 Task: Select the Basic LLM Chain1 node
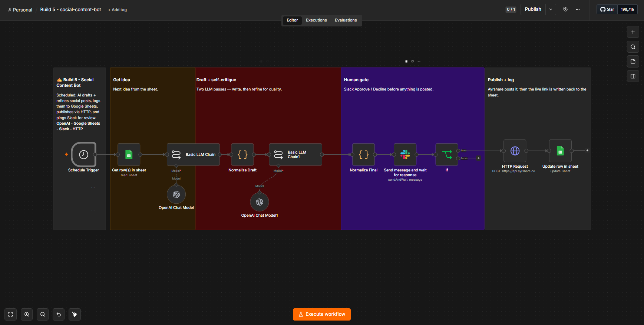(x=295, y=154)
